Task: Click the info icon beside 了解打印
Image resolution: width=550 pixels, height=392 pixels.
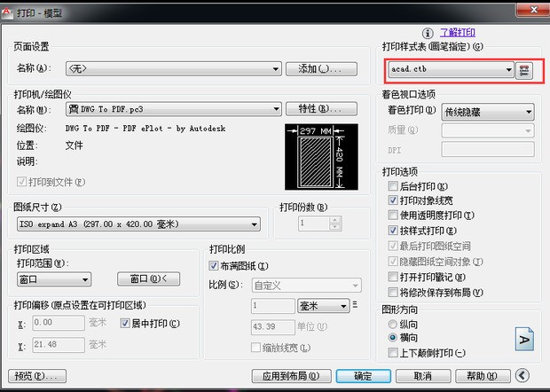Action: click(x=428, y=34)
